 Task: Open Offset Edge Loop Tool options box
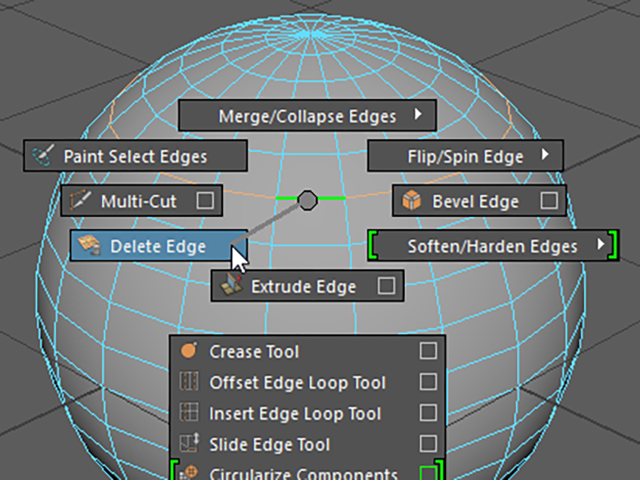(x=428, y=382)
